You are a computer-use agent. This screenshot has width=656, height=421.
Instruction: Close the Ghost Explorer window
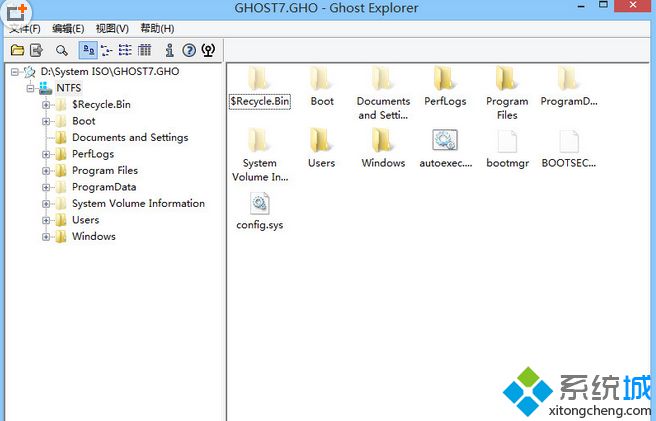[633, 5]
